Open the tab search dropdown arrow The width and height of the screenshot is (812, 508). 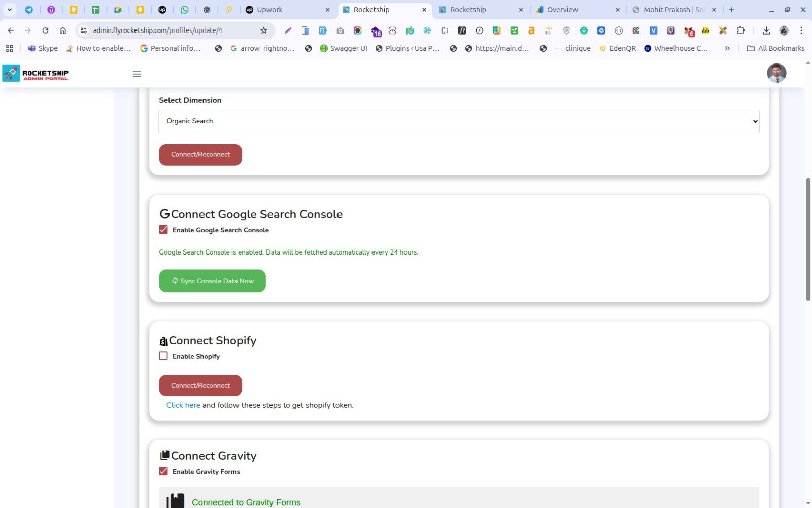9,10
